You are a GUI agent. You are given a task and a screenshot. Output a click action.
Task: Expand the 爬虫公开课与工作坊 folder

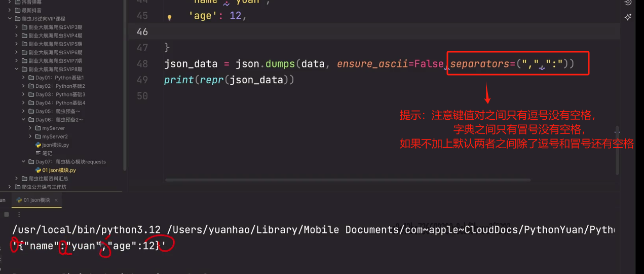pos(10,187)
